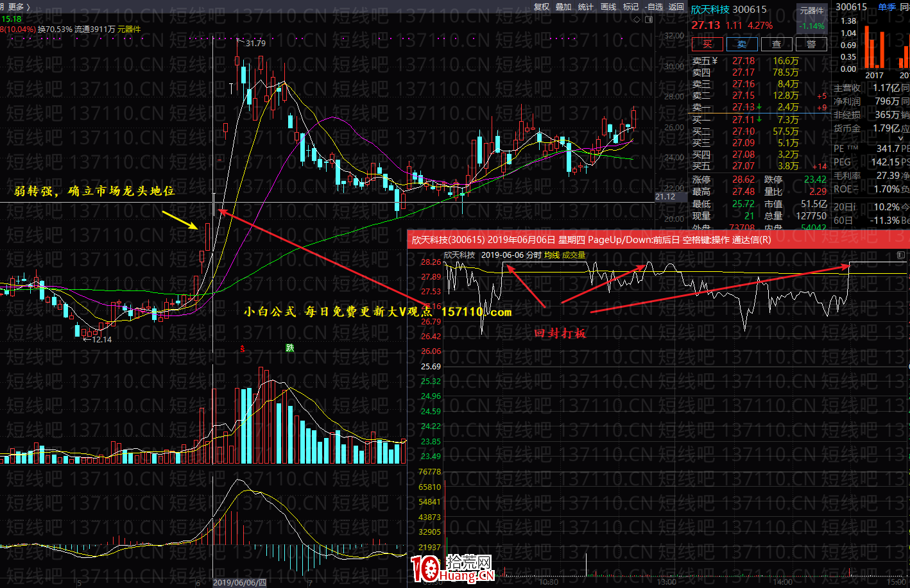Click the 2017 label under the bar chart
This screenshot has height=588, width=910.
click(874, 76)
